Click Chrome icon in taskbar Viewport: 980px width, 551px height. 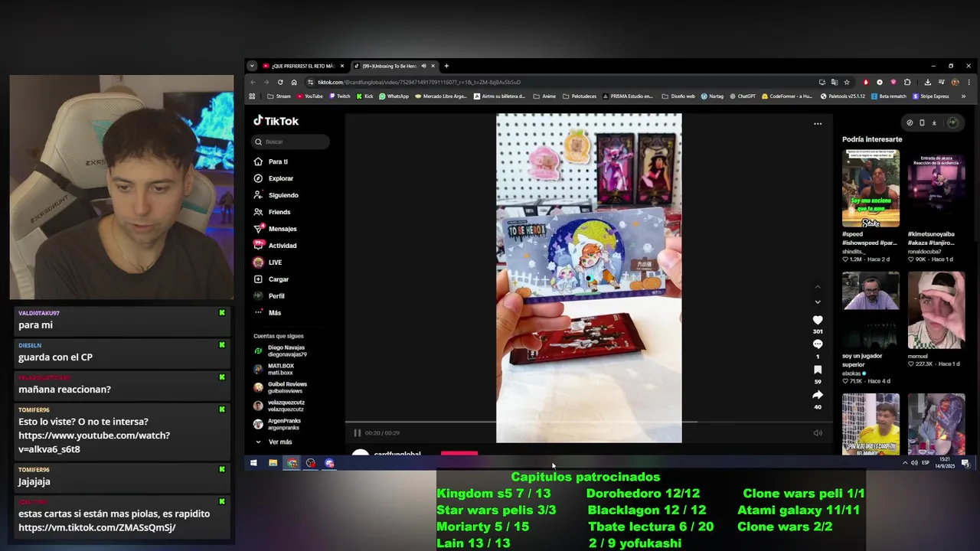[x=292, y=463]
